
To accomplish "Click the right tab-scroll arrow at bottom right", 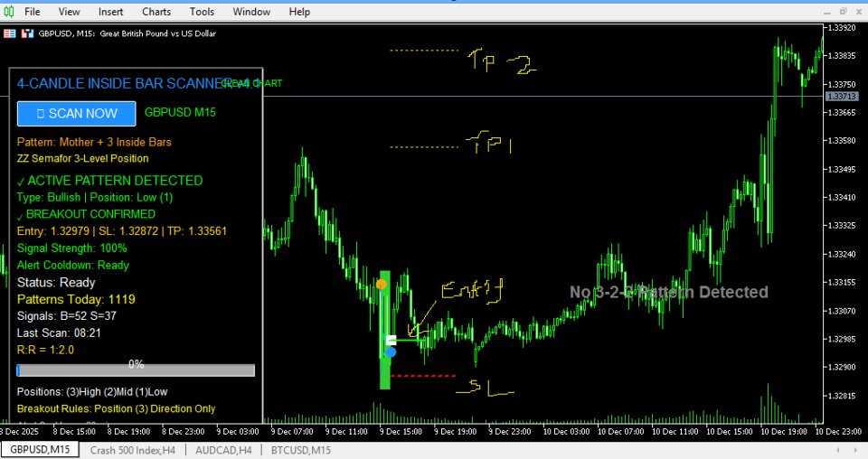I will [857, 450].
